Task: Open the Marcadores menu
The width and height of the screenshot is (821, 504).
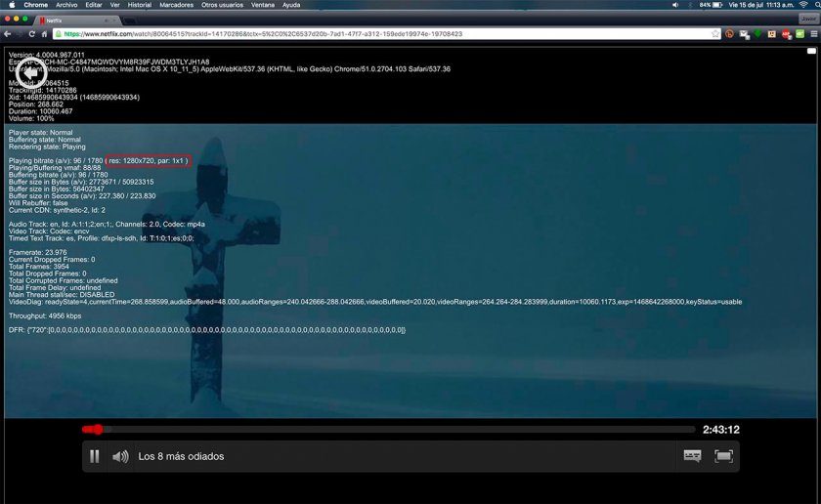Action: point(177,5)
